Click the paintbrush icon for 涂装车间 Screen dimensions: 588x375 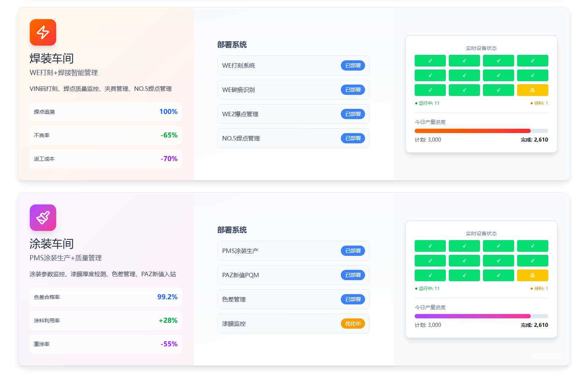click(43, 218)
